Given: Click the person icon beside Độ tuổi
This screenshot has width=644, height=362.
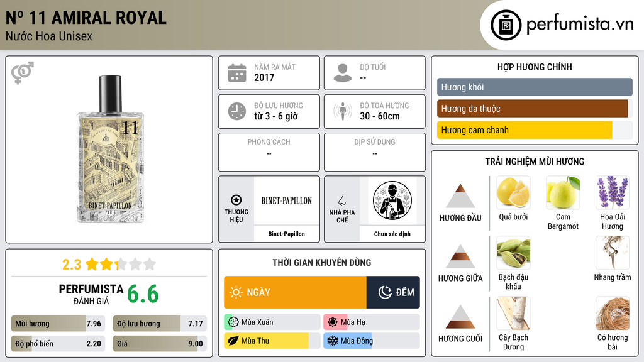Looking at the screenshot, I should [x=343, y=73].
